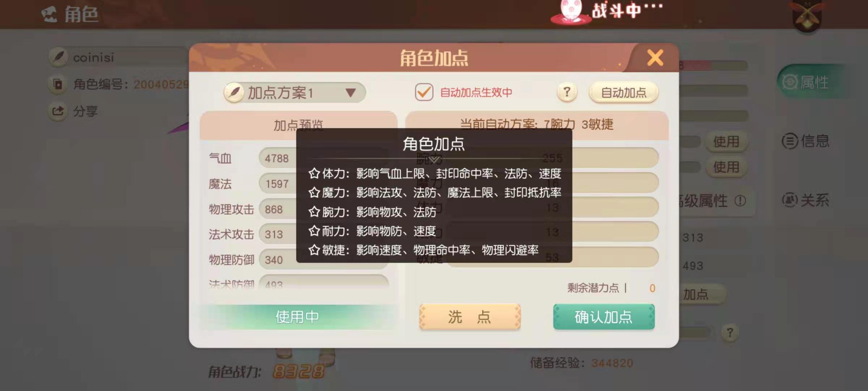The width and height of the screenshot is (868, 391).
Task: Click the info icon beside 高级属性
Action: pyautogui.click(x=740, y=201)
